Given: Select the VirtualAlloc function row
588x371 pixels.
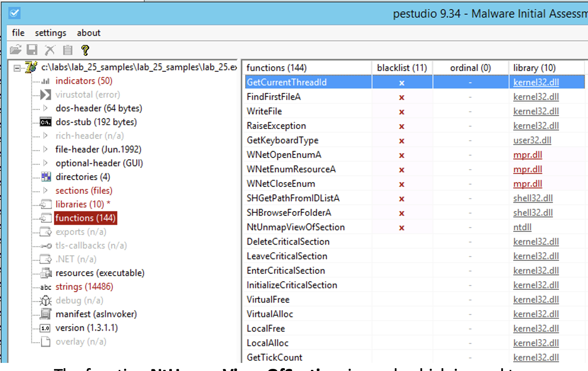Looking at the screenshot, I should (415, 314).
